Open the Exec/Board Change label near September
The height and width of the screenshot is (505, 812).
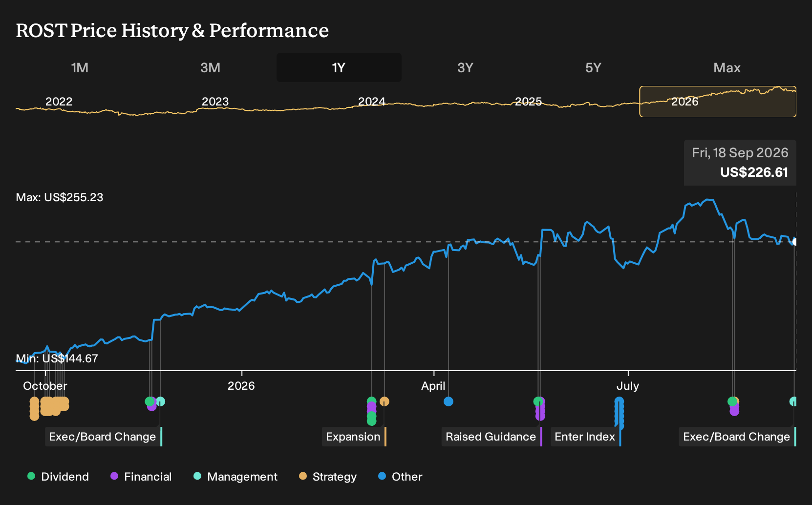(x=738, y=437)
